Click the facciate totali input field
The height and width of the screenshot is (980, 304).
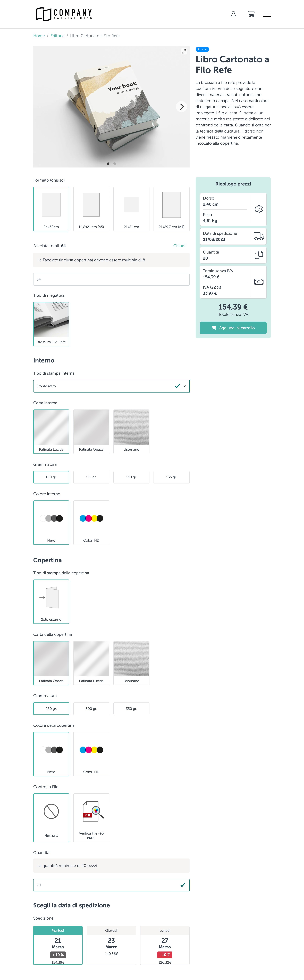click(111, 279)
